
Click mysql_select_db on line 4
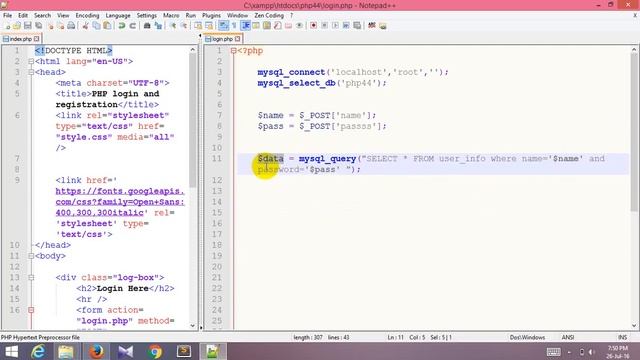[296, 83]
